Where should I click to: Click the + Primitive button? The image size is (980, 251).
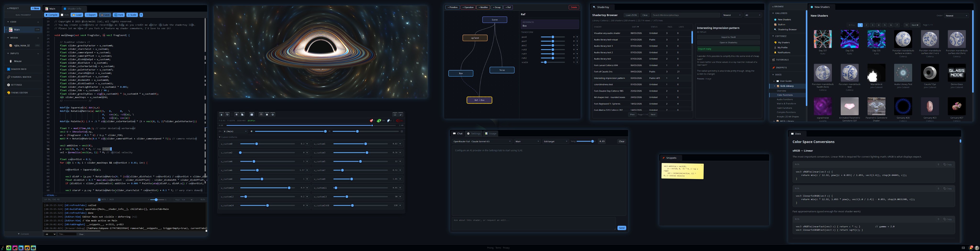point(452,7)
